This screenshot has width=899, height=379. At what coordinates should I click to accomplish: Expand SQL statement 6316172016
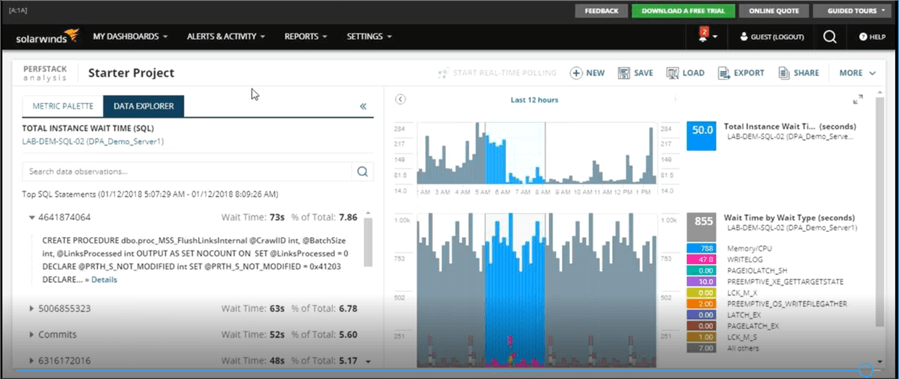32,360
